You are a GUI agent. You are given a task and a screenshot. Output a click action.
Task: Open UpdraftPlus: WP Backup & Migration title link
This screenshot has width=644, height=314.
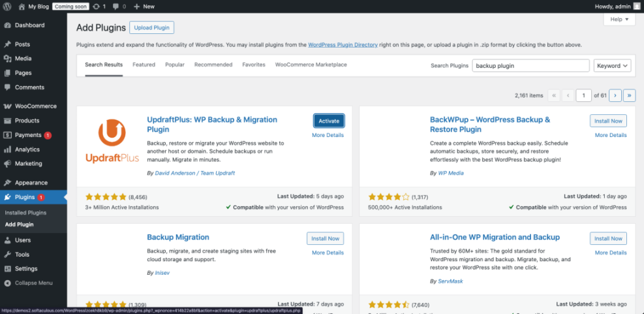(x=212, y=125)
